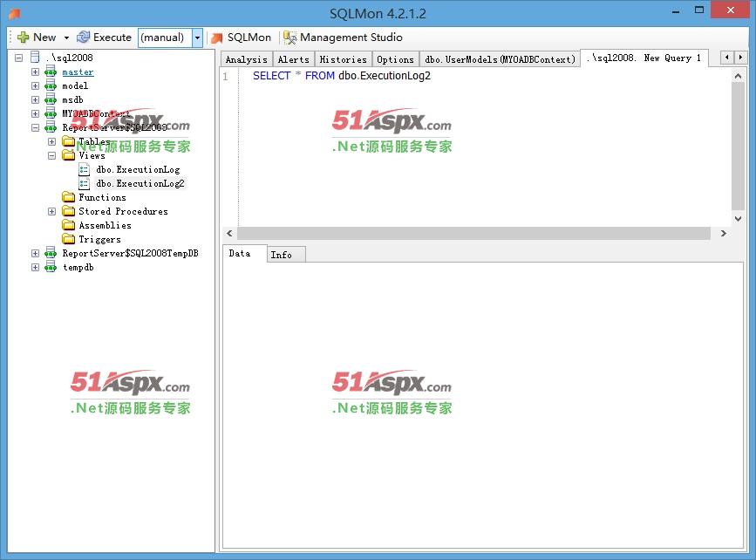The width and height of the screenshot is (756, 560).
Task: Click the msdb database icon
Action: click(51, 99)
